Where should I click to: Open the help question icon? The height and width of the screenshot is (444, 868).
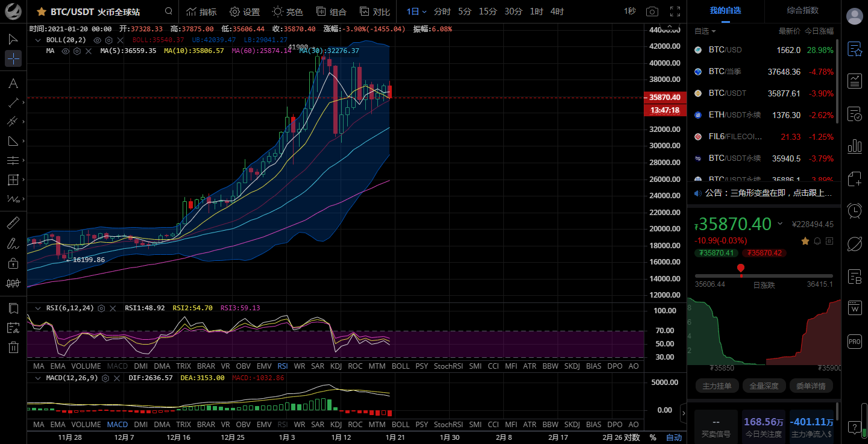tap(855, 428)
